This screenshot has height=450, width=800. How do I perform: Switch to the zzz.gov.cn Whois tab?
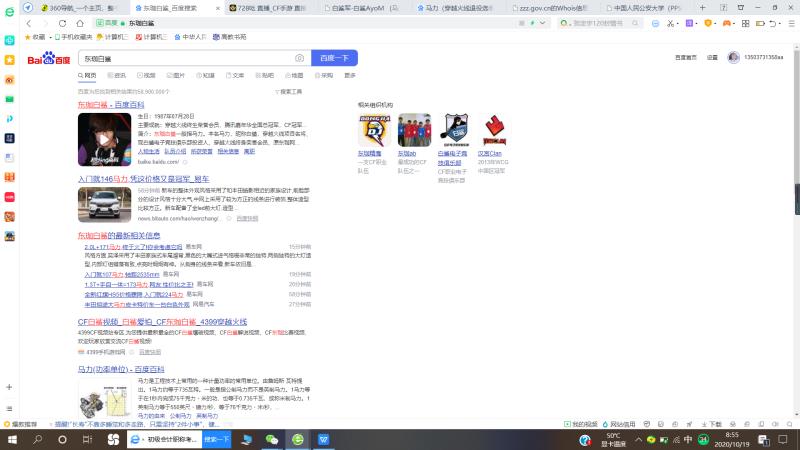coord(549,8)
